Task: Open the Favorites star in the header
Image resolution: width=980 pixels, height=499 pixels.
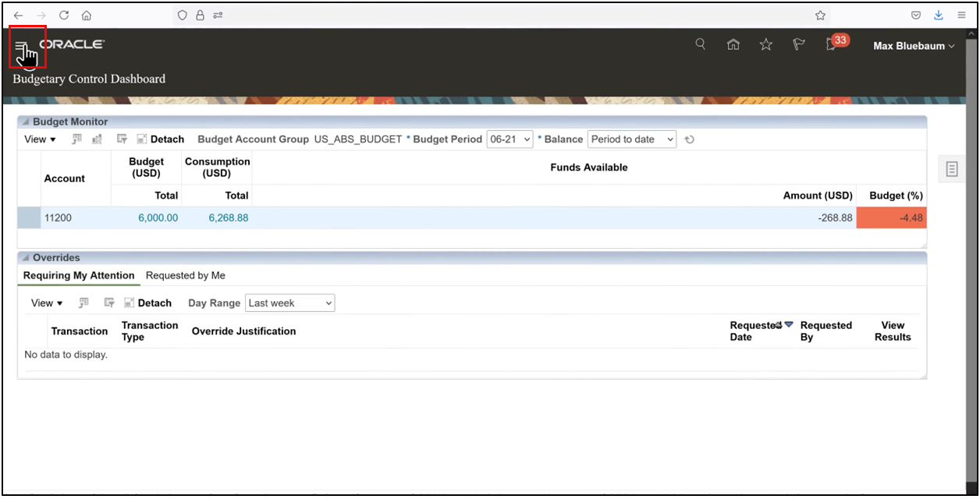Action: (765, 44)
